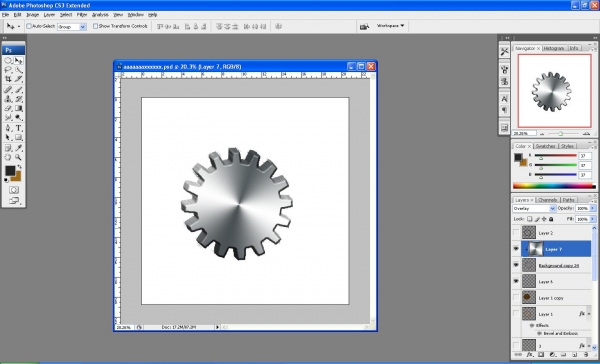The image size is (600, 364).
Task: Show Layer 1 copy visibility box
Action: click(x=516, y=297)
